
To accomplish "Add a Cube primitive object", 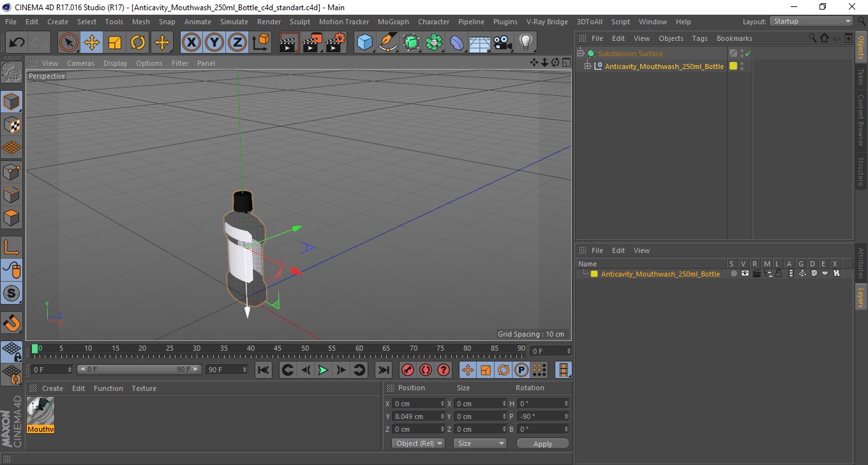I will point(365,43).
